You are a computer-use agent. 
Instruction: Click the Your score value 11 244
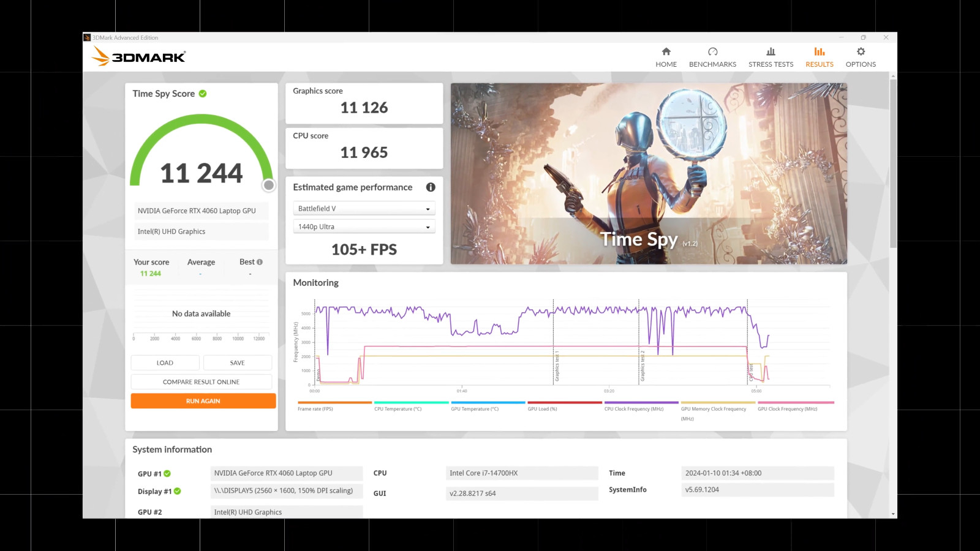[151, 274]
